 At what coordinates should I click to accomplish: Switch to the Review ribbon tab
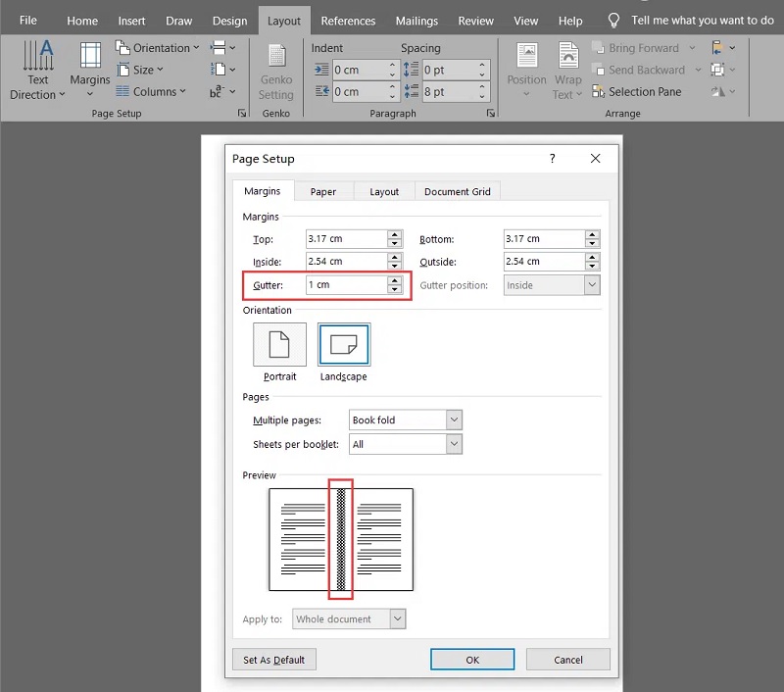pos(475,21)
